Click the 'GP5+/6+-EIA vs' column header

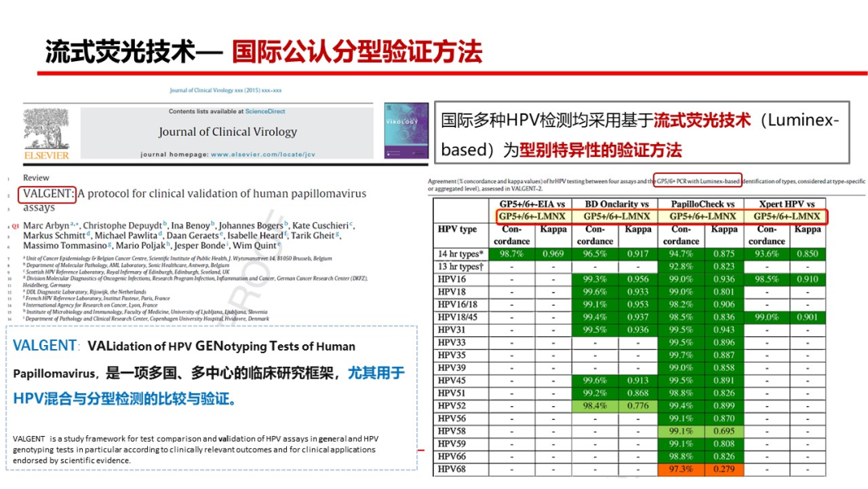coord(532,203)
